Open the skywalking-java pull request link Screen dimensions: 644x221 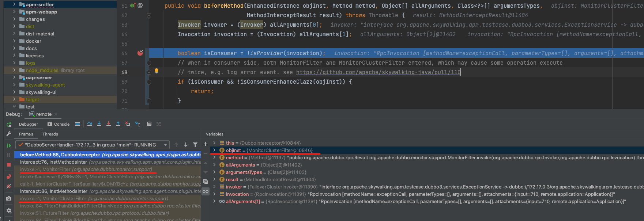tap(378, 72)
